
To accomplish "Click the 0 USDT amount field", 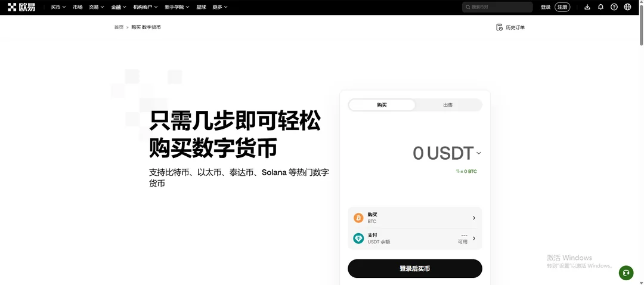I will (x=443, y=153).
